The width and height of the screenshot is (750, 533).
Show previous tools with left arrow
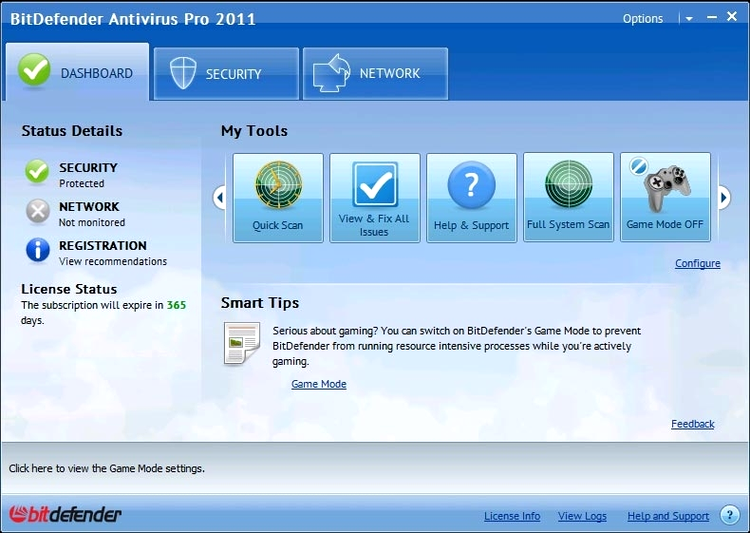[x=220, y=197]
